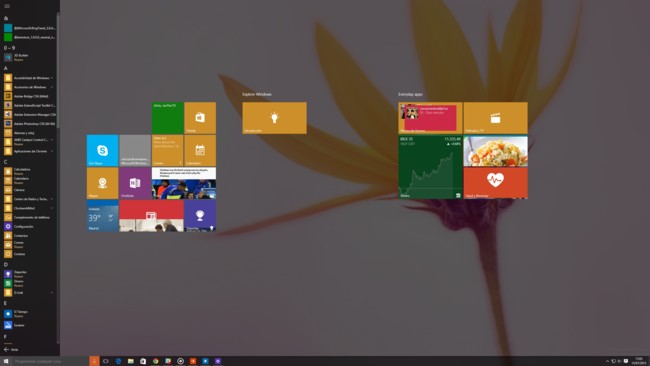Open the OneNote tile

[135, 183]
